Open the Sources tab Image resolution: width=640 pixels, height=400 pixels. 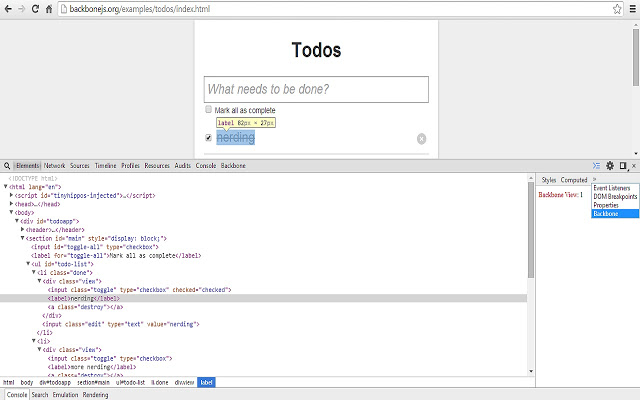point(80,166)
